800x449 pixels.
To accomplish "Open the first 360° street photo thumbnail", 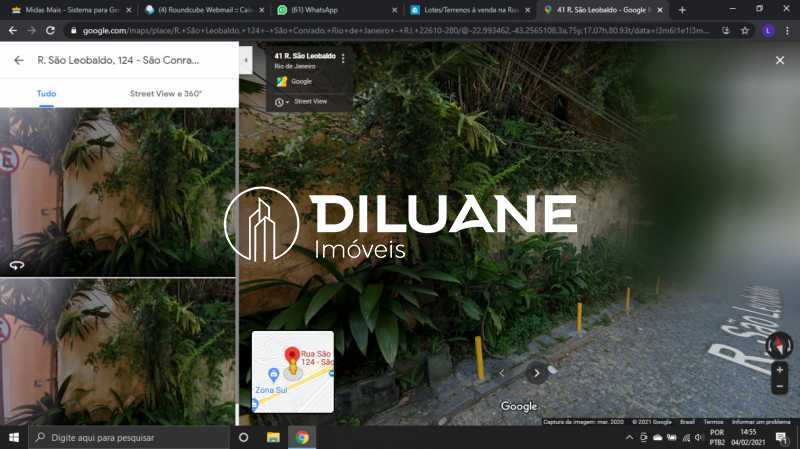I will pos(117,192).
